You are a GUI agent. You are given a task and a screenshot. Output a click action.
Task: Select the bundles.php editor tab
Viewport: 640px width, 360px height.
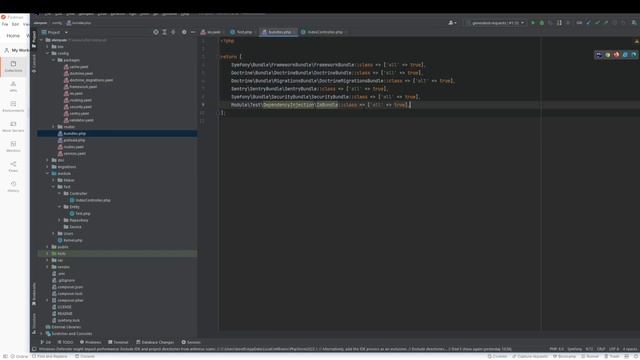click(278, 32)
